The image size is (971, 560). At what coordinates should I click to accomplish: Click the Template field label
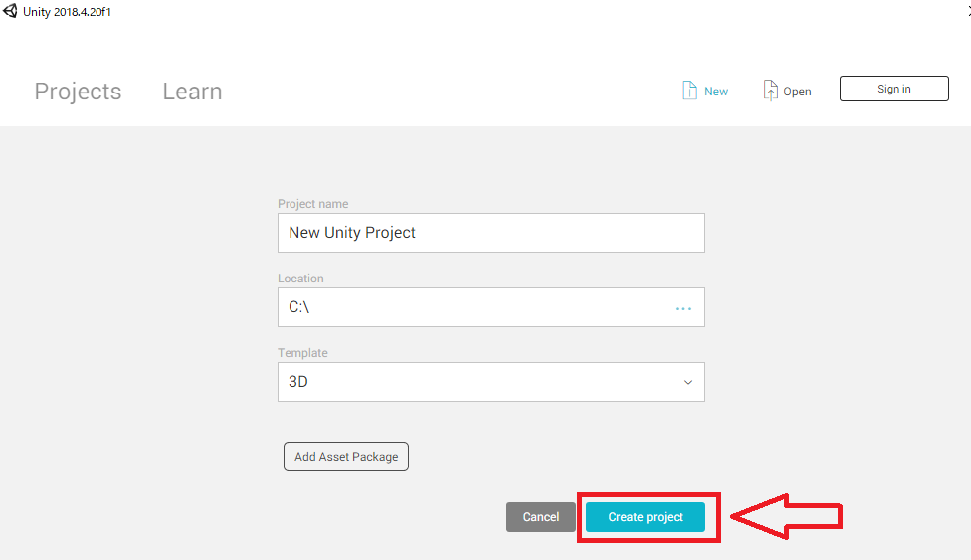point(302,352)
